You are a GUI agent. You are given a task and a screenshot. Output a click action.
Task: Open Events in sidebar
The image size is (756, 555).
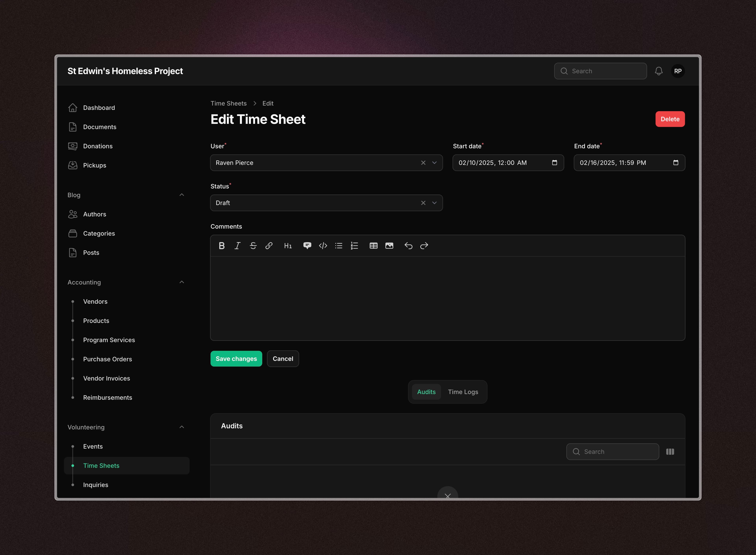tap(127, 446)
